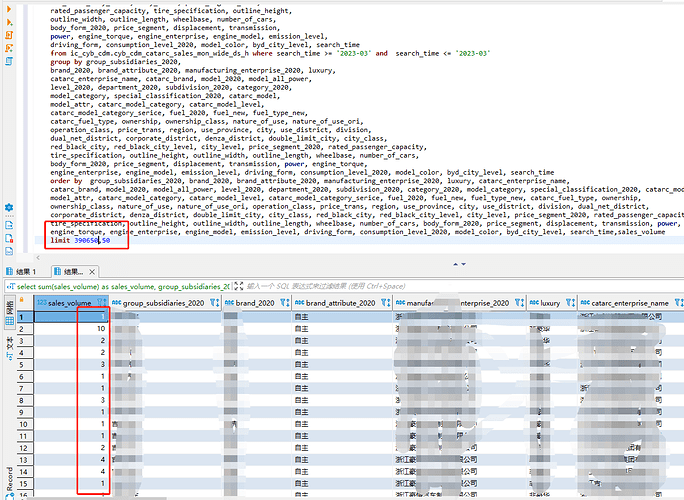Click the bottom SQL panel icon in editor sidebar
This screenshot has height=500, width=684.
[9, 251]
